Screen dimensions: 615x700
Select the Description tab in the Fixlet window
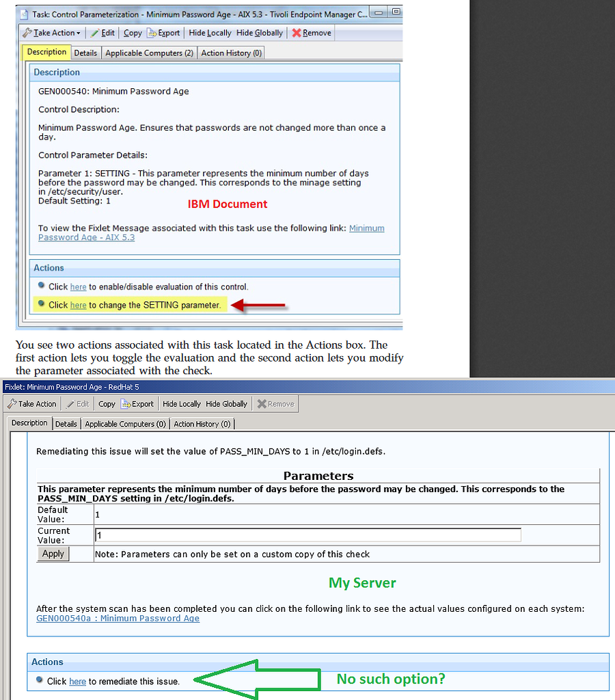tap(29, 423)
